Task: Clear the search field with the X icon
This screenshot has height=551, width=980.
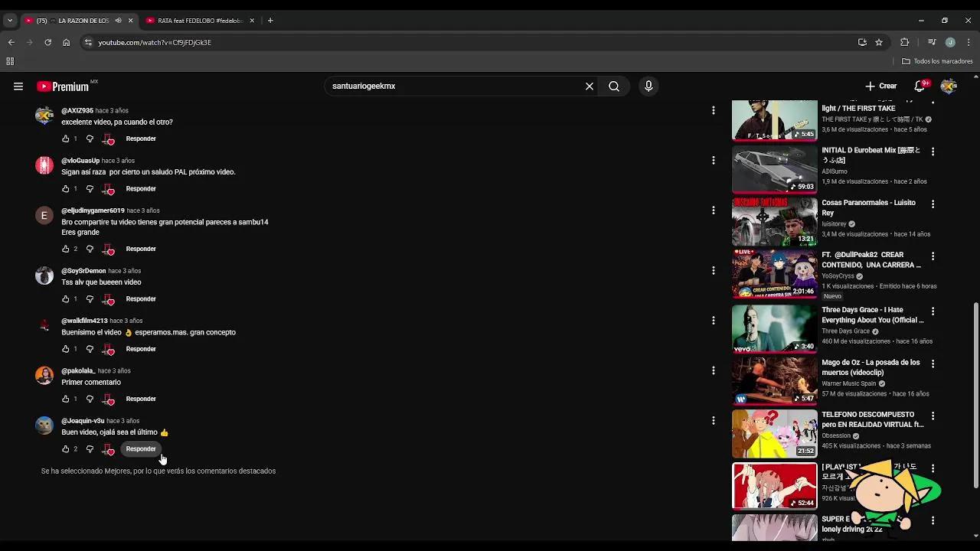Action: point(589,86)
